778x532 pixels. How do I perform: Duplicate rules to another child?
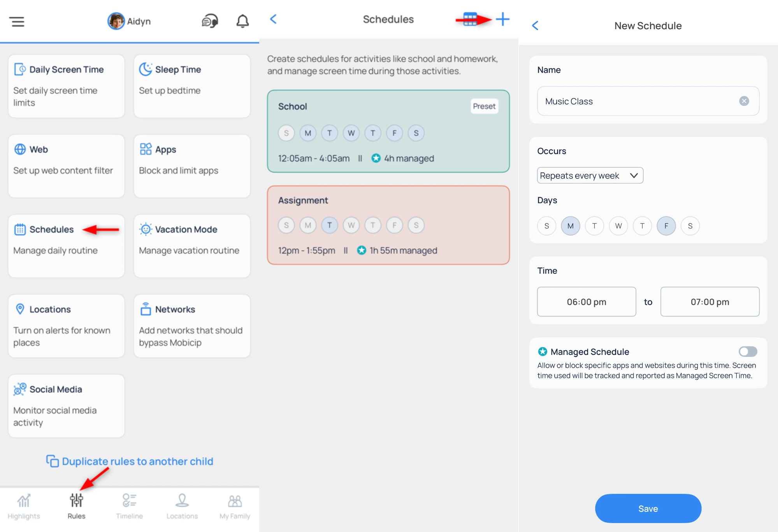(x=130, y=461)
